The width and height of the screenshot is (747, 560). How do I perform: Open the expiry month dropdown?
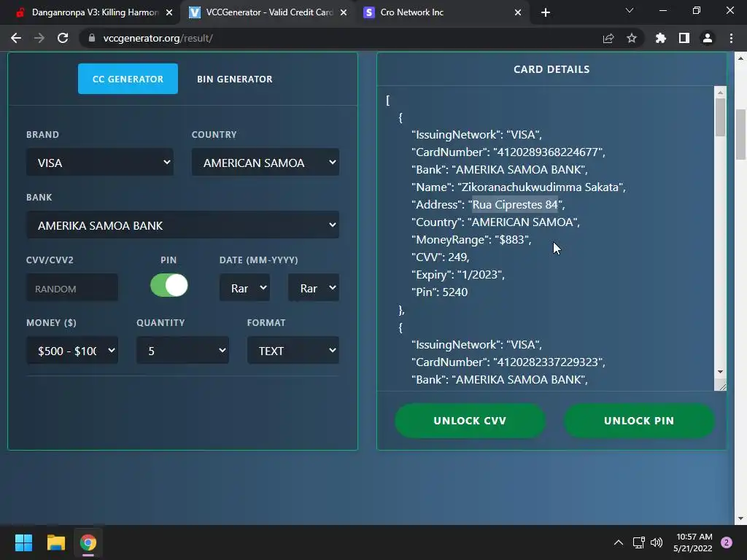244,287
